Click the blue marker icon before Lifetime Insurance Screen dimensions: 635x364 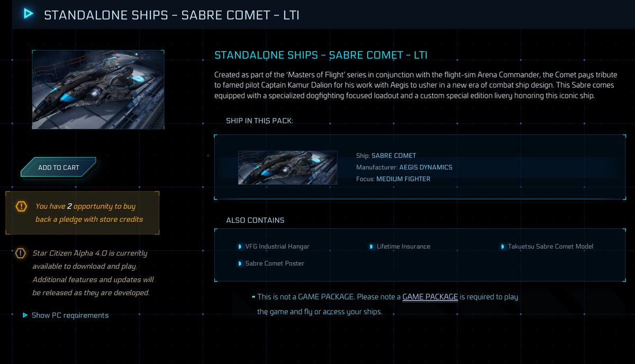tap(371, 246)
